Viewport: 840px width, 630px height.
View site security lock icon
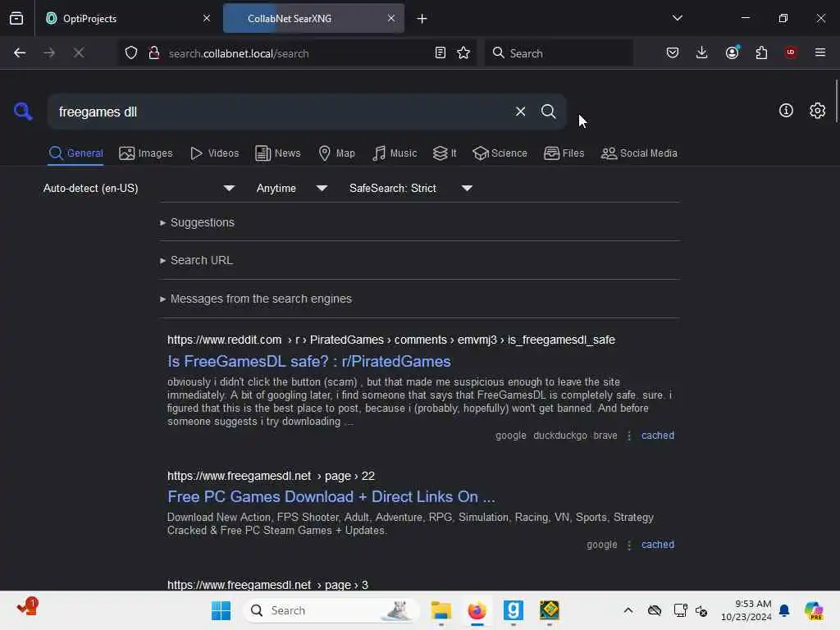[x=153, y=52]
